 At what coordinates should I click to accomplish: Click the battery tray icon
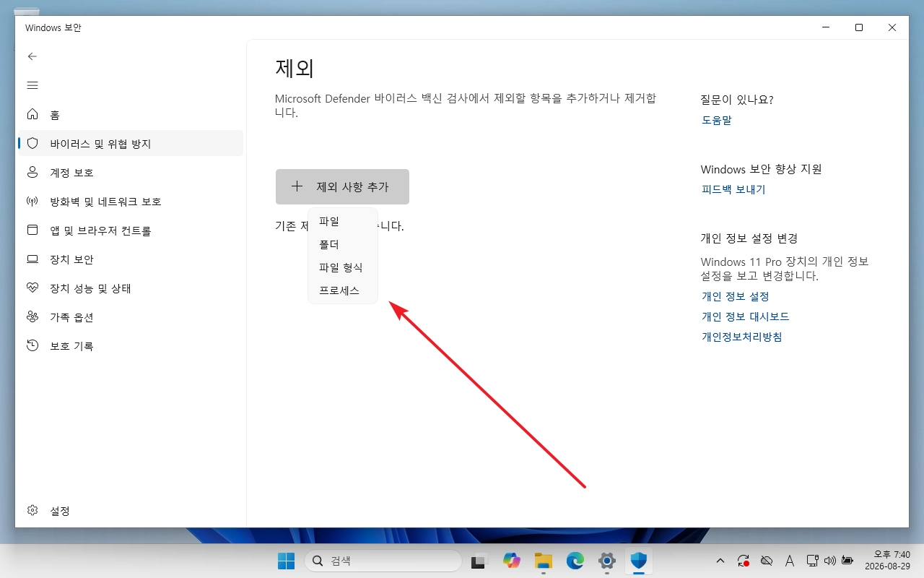click(x=847, y=561)
